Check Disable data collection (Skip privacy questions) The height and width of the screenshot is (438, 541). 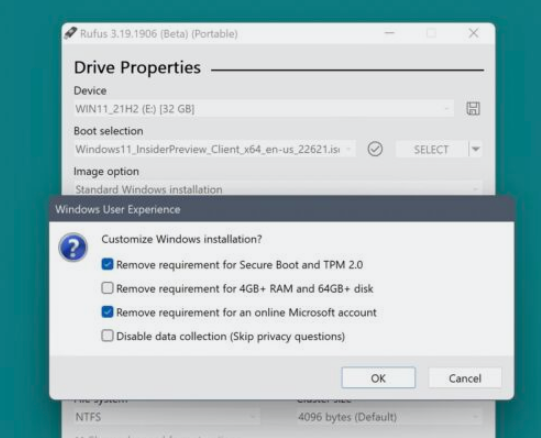pyautogui.click(x=107, y=335)
